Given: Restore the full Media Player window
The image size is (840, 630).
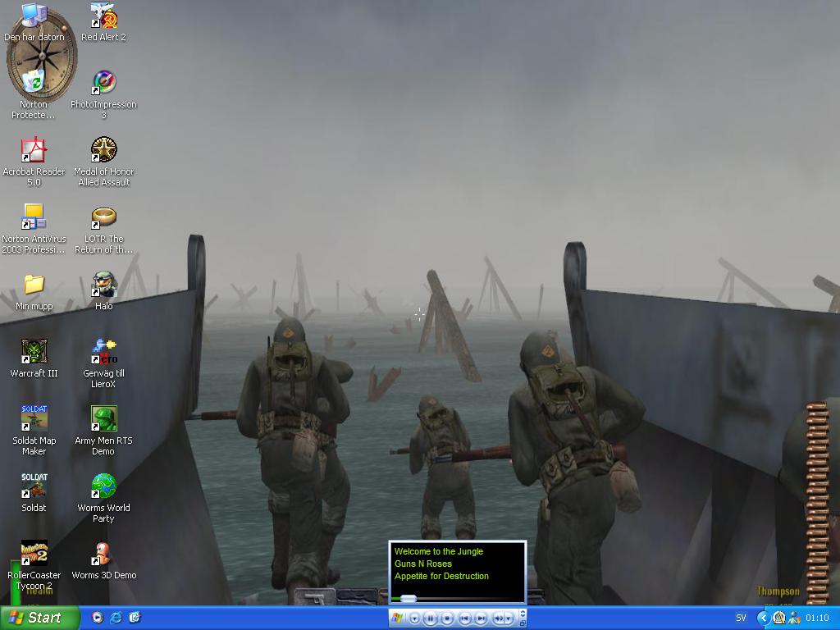Looking at the screenshot, I should [x=523, y=623].
